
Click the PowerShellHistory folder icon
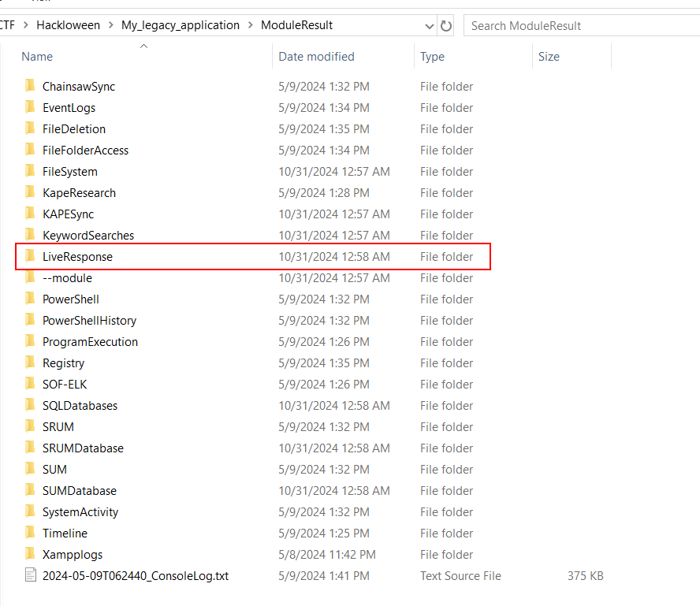(30, 320)
